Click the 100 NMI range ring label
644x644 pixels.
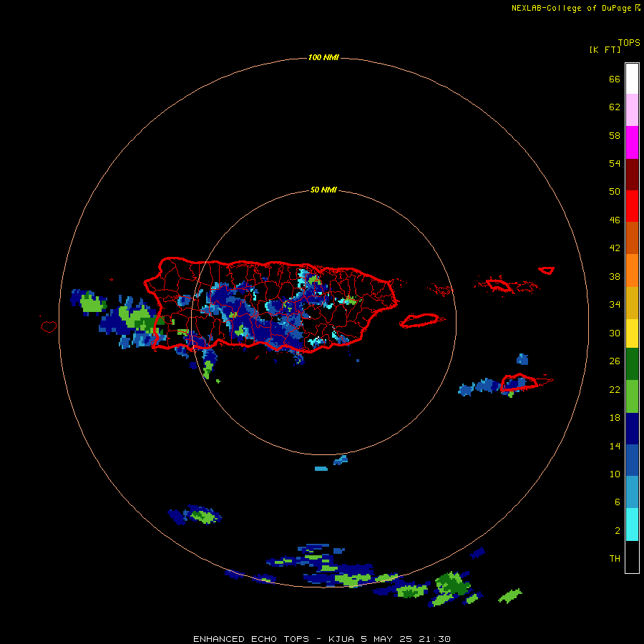[x=323, y=57]
